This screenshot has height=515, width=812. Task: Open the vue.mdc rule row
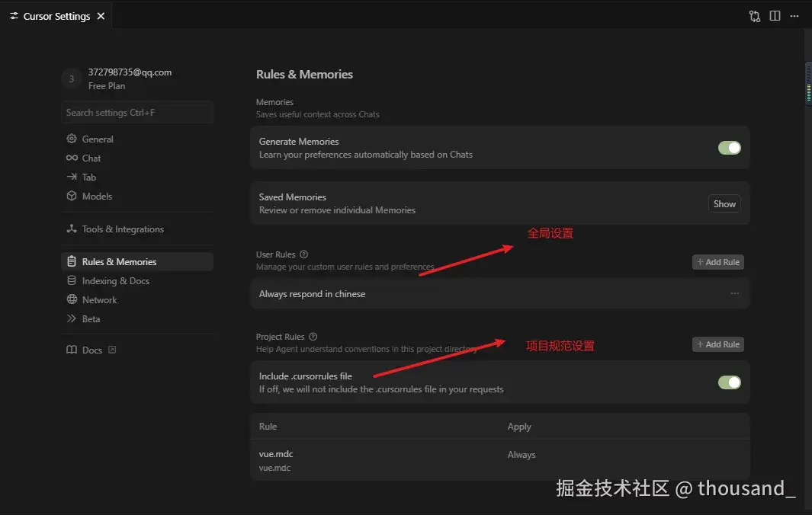coord(499,460)
